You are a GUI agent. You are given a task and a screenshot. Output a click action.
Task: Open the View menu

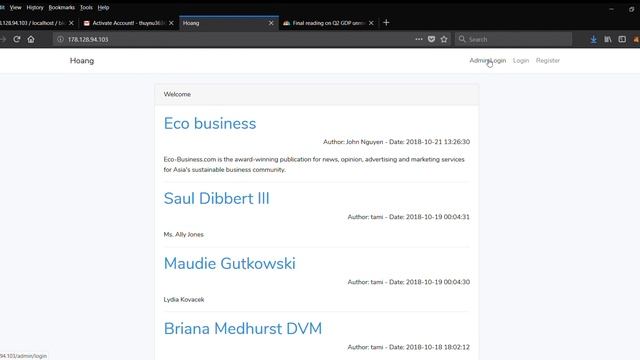coord(16,7)
